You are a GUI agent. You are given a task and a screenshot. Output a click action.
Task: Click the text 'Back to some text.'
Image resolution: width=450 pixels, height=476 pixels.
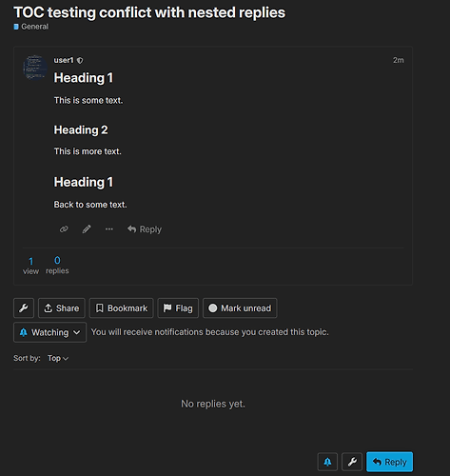pos(90,205)
